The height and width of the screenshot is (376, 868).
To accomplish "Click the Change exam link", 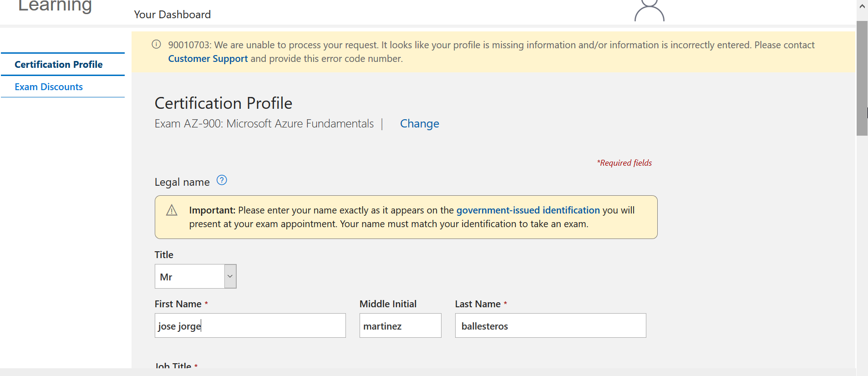I will pos(420,124).
